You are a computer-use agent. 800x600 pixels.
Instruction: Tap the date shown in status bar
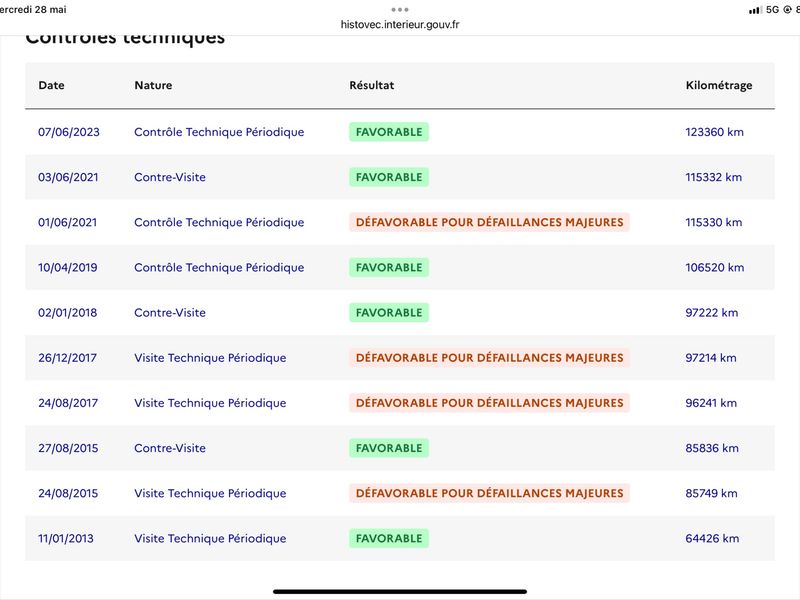(x=33, y=10)
